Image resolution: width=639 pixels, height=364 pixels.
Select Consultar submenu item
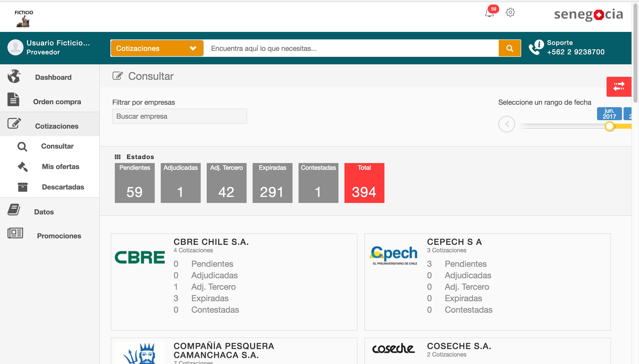coord(57,146)
